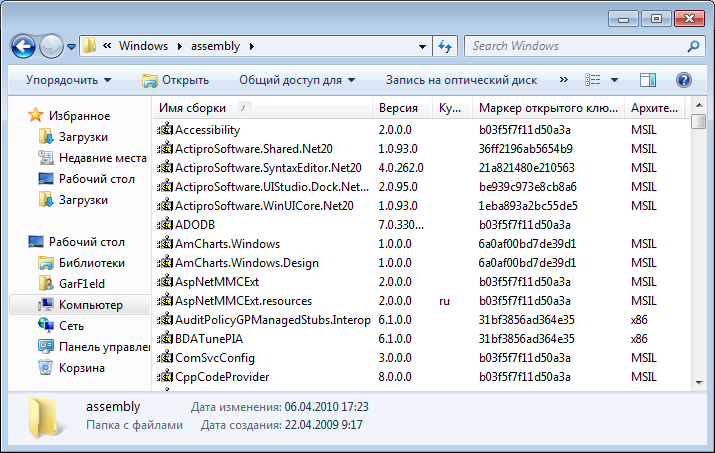
Task: Click the large assembly folder icon in details pane
Action: click(45, 417)
